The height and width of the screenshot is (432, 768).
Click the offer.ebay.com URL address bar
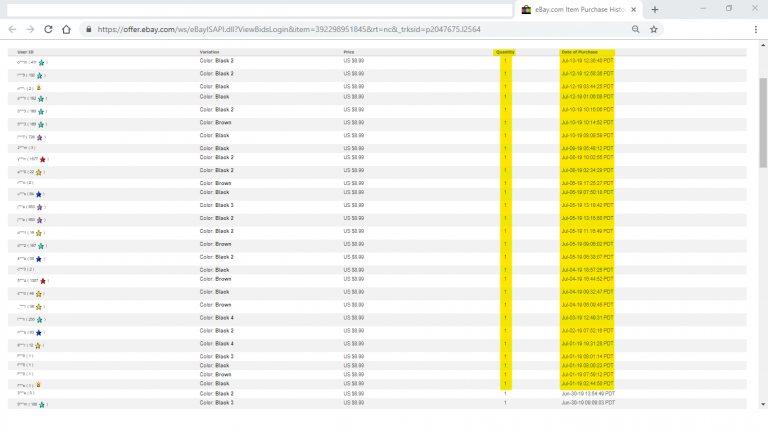click(x=350, y=29)
